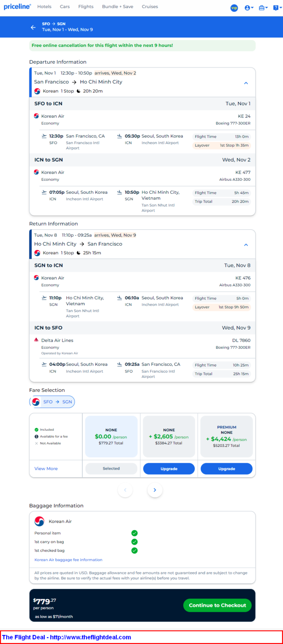
Task: Open the View More fare details link
Action: pyautogui.click(x=46, y=469)
